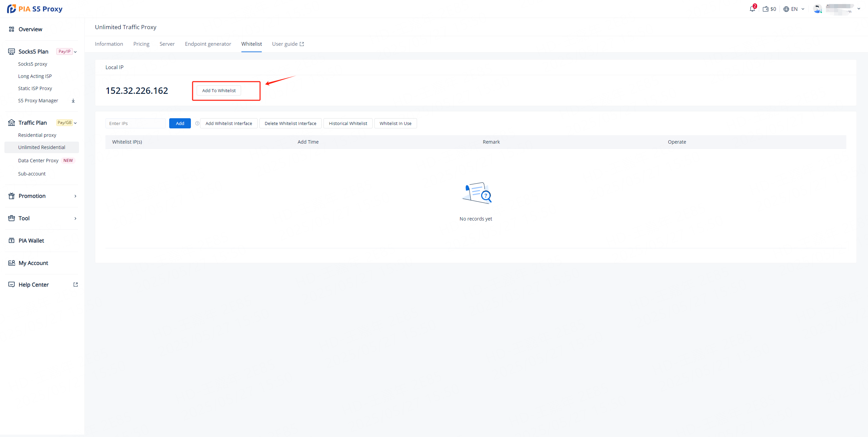Click the wallet balance icon
Image resolution: width=868 pixels, height=437 pixels.
pyautogui.click(x=766, y=9)
